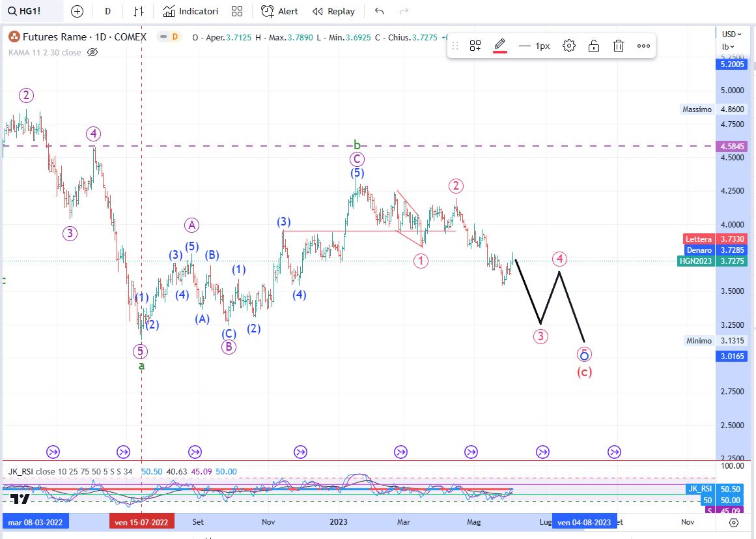The width and height of the screenshot is (756, 539).
Task: Grab the floating drawing toolbar handle
Action: click(455, 46)
